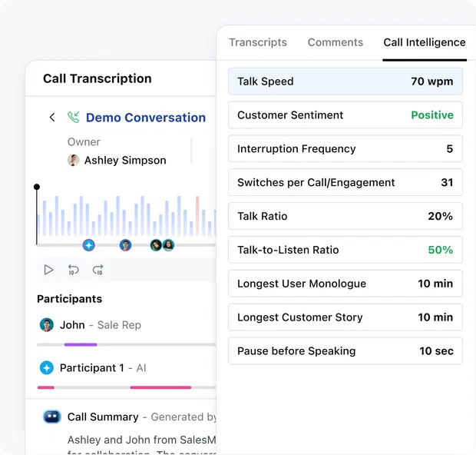Click the red bar in the waveform
The width and height of the screenshot is (476, 455).
(x=197, y=215)
